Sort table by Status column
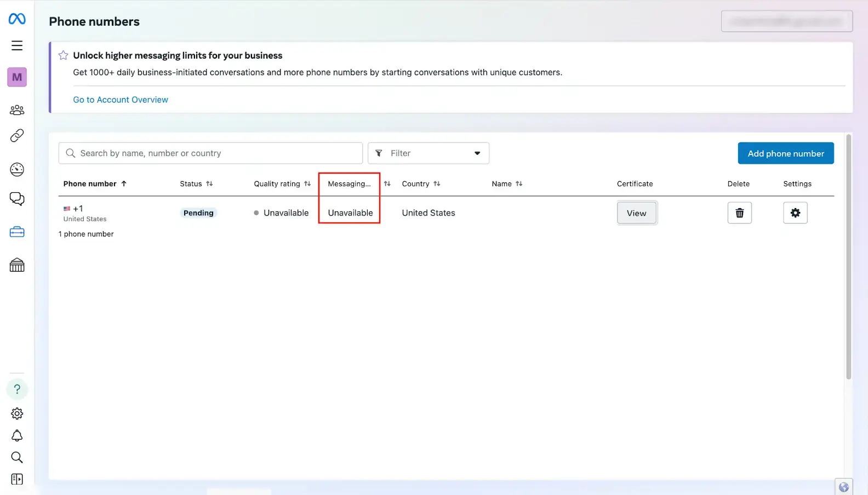This screenshot has height=495, width=868. click(x=196, y=184)
